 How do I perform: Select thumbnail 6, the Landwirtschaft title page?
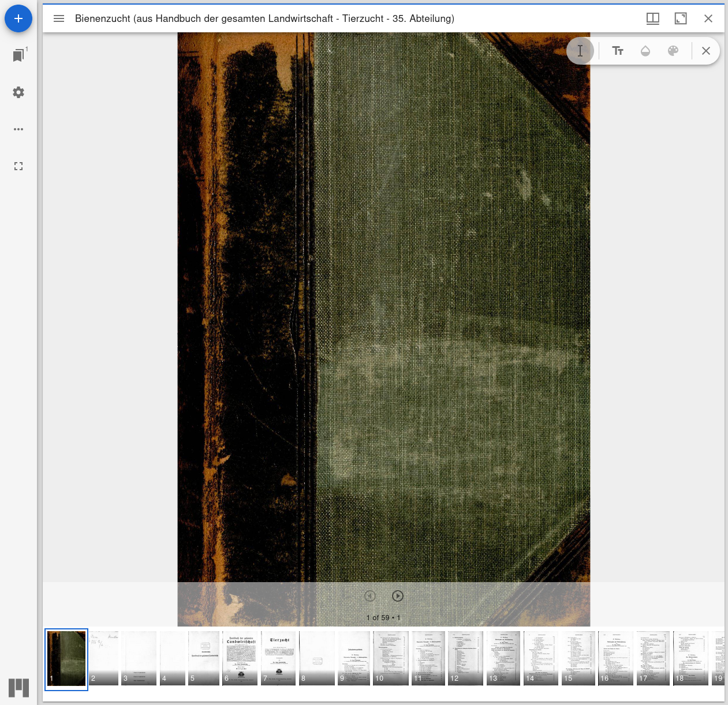pyautogui.click(x=241, y=658)
